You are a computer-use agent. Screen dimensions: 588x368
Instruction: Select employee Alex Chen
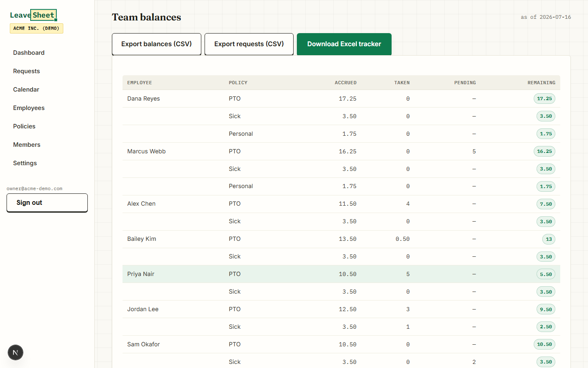pyautogui.click(x=141, y=204)
